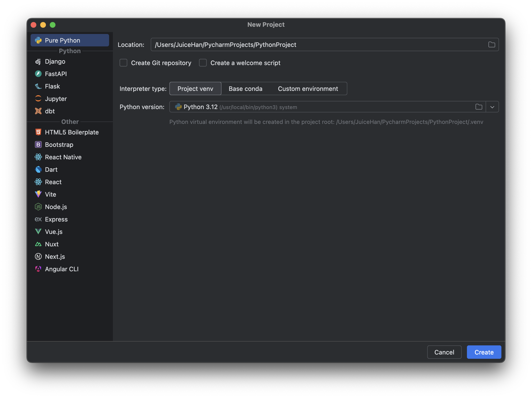Expand the Python version dropdown arrow
532x398 pixels.
click(x=492, y=107)
